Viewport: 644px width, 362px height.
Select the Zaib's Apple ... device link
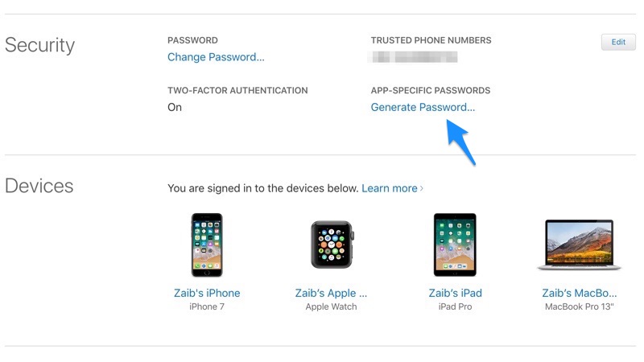[331, 293]
